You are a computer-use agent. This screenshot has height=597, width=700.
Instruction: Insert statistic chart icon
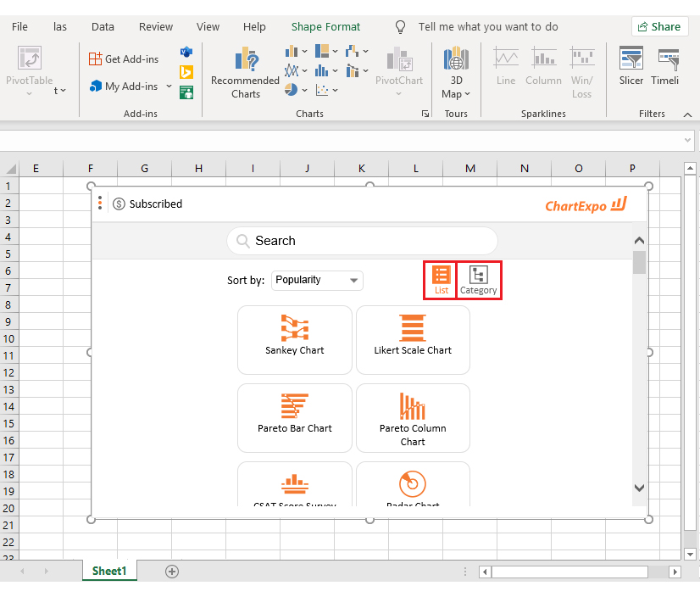(x=322, y=70)
